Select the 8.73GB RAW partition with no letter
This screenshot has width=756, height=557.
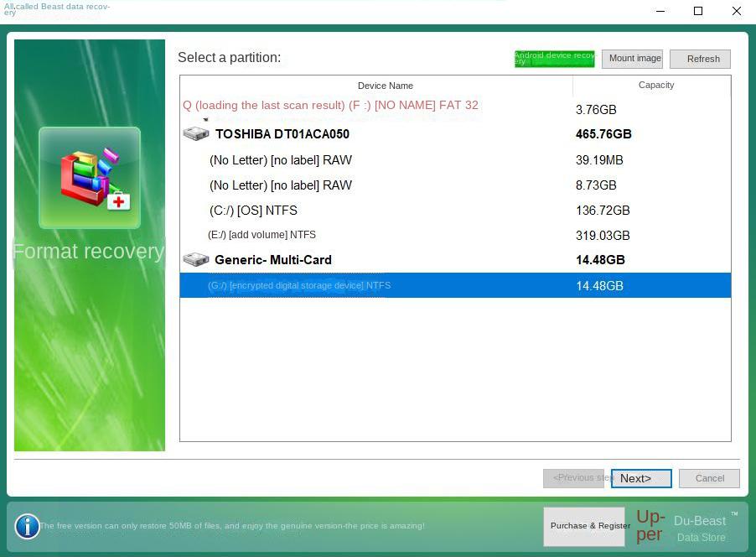(282, 185)
